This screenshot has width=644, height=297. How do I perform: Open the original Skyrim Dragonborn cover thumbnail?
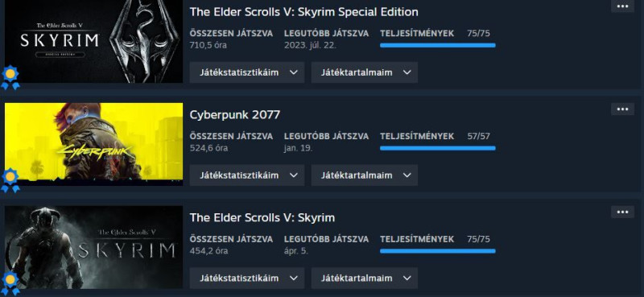pyautogui.click(x=93, y=247)
